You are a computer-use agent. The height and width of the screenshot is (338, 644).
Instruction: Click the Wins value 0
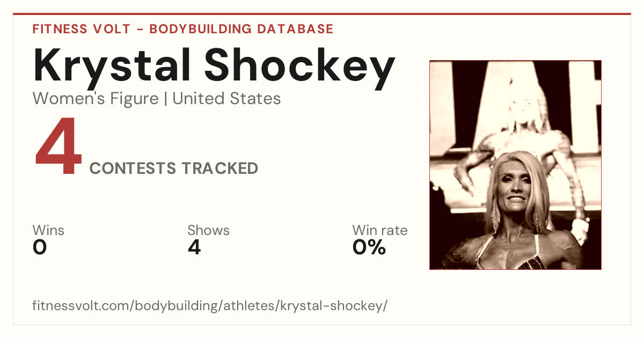pyautogui.click(x=40, y=247)
